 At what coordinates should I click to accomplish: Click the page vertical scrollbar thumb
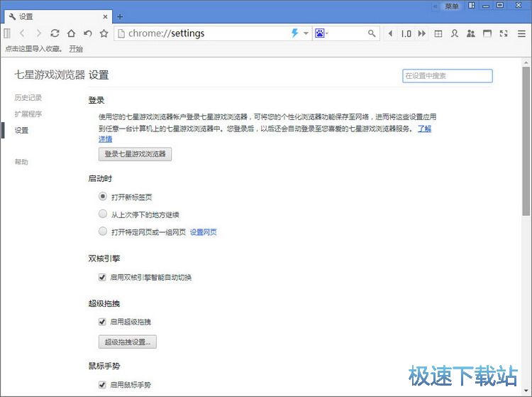coord(526,141)
